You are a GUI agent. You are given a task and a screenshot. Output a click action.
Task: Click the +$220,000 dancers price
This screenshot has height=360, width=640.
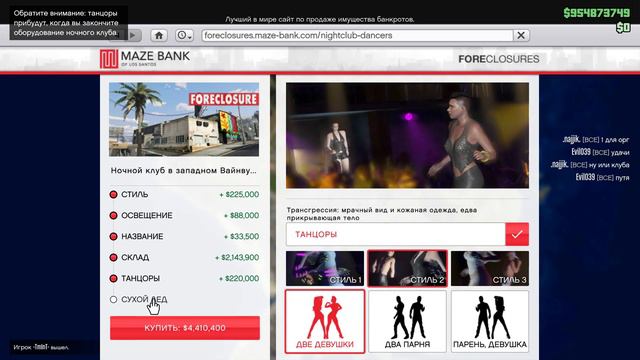tap(239, 278)
